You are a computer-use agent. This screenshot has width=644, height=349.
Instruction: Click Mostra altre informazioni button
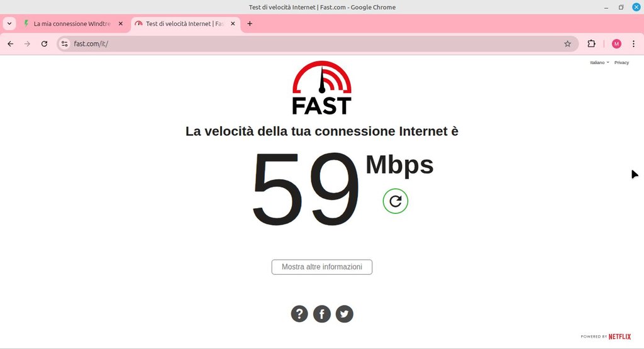(x=322, y=267)
